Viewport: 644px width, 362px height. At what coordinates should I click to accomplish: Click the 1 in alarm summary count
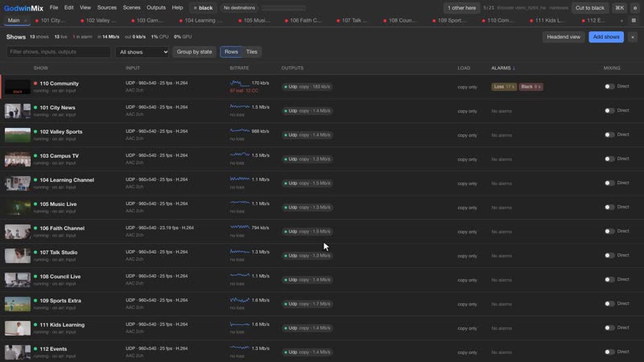pyautogui.click(x=83, y=37)
